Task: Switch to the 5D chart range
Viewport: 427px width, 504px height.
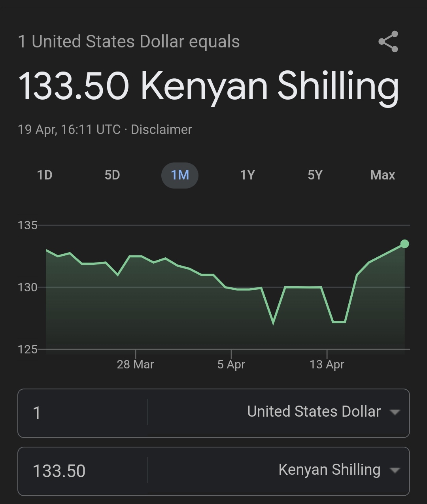Action: (112, 175)
